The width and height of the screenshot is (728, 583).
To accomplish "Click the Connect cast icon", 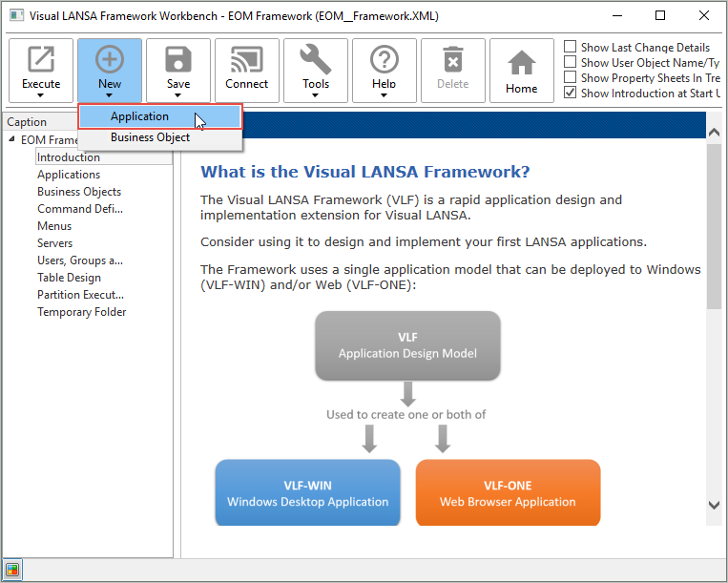I will (x=246, y=59).
